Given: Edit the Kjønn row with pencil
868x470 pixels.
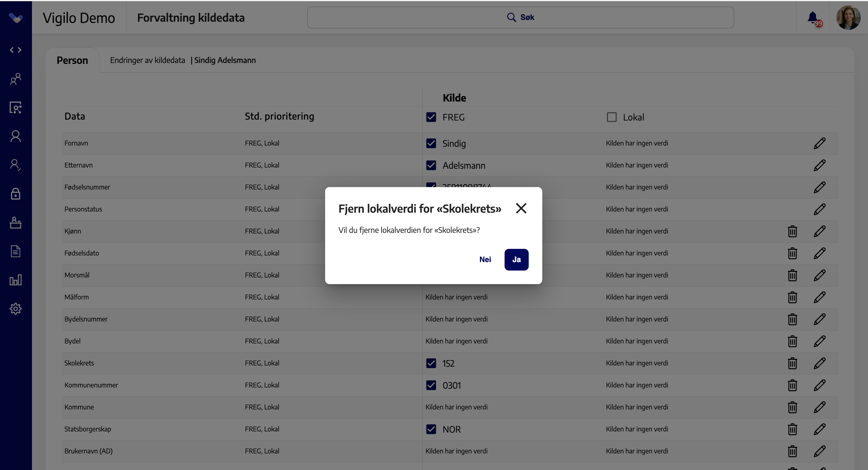Looking at the screenshot, I should (819, 231).
